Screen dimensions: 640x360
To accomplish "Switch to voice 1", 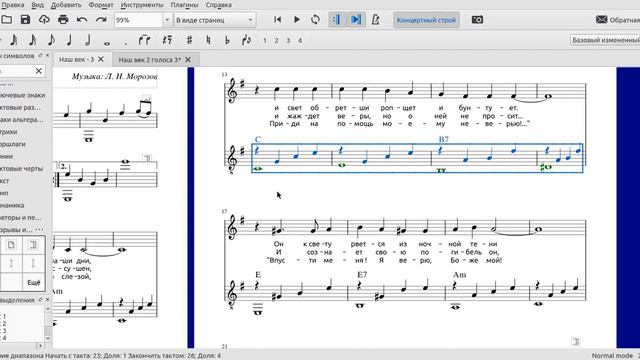I will 265,40.
